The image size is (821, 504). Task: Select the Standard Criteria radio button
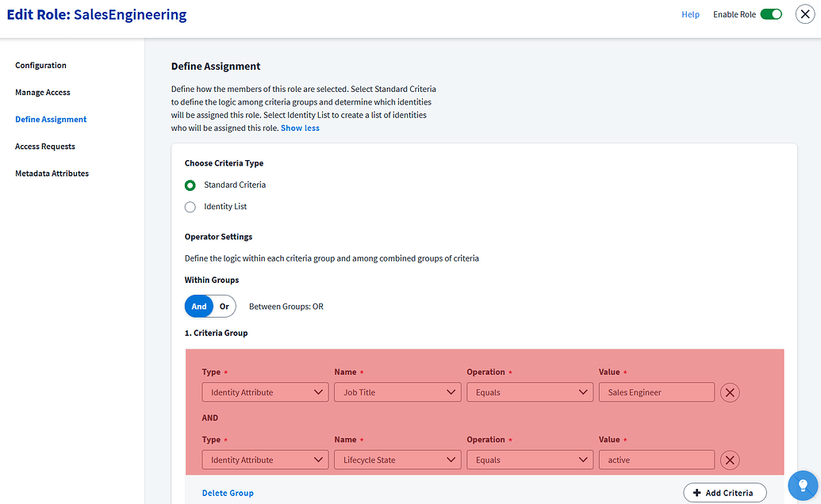point(190,185)
